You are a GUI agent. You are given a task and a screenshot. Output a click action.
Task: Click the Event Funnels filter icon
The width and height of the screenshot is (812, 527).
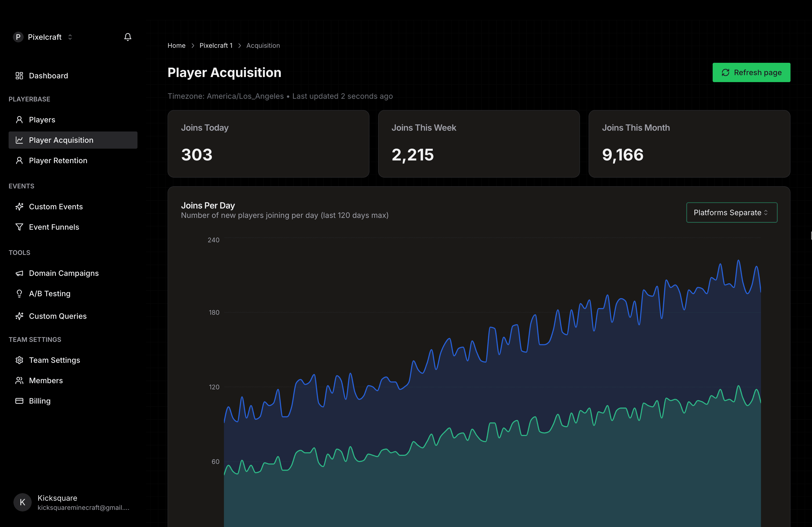click(19, 227)
